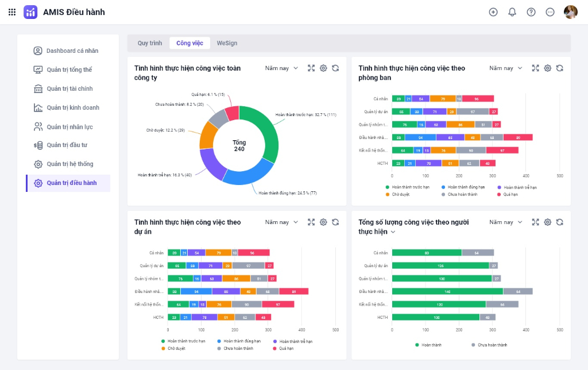Viewport: 588px width, 370px height.
Task: Toggle 'Chưa hoàn thành' legend in performer chart
Action: tap(489, 345)
